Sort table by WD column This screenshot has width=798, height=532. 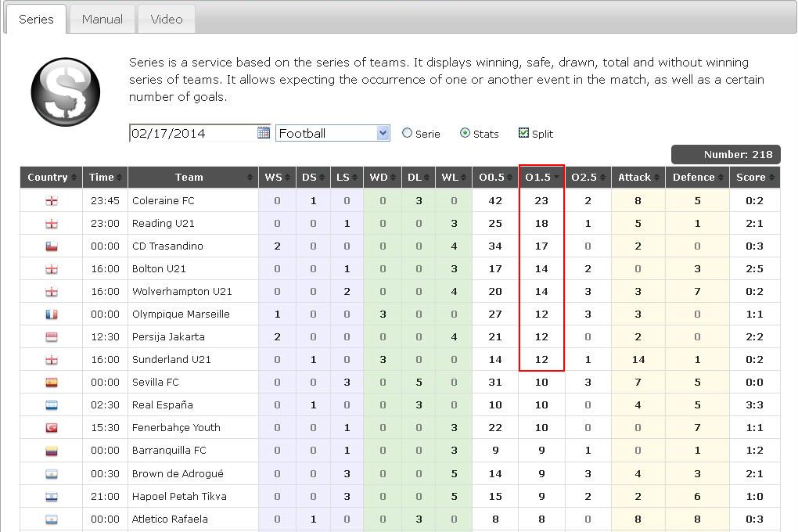coord(383,177)
